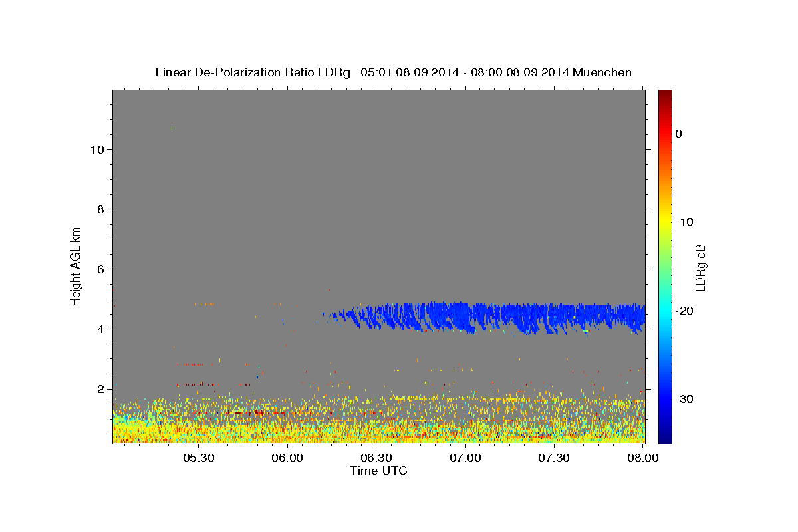
Task: Click the 'Time UTC' x-axis label
Action: (x=378, y=471)
